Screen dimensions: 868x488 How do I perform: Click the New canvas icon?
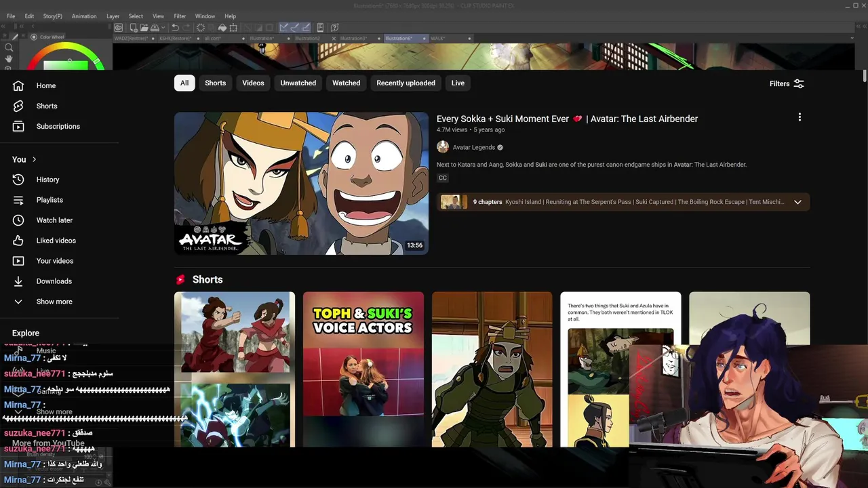(x=134, y=28)
